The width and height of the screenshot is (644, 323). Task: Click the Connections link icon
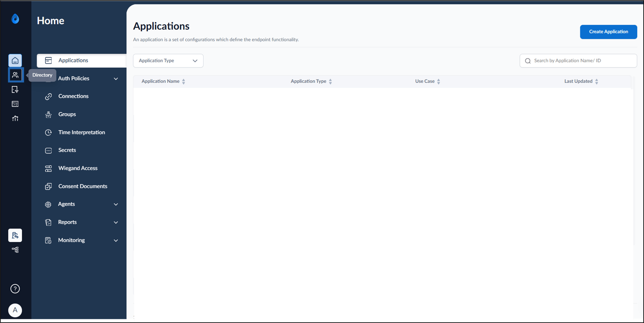pos(49,96)
